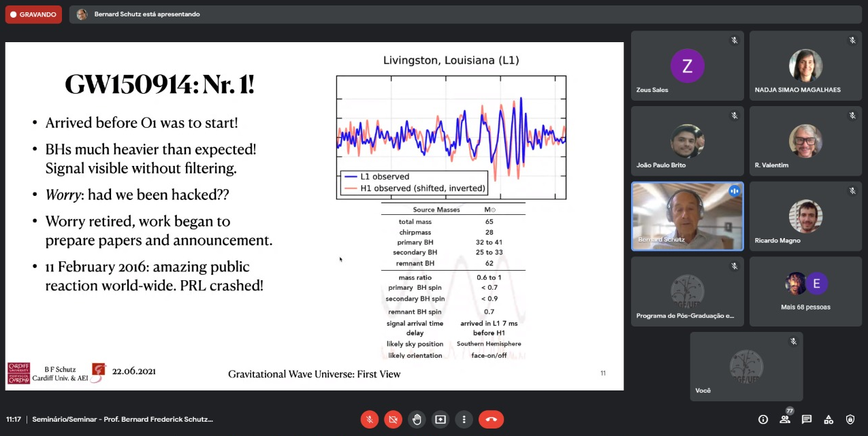The image size is (868, 436).
Task: Click the '25 to 33' secondary BH value
Action: coord(489,252)
